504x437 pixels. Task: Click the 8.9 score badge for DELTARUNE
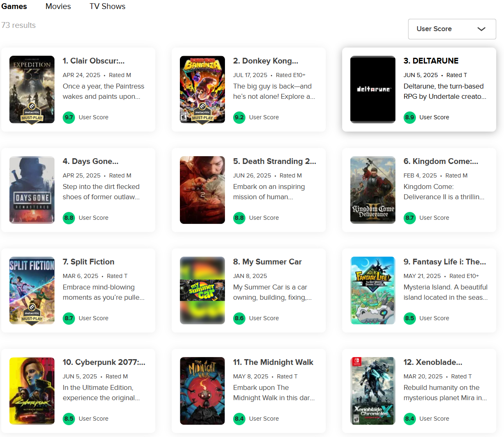410,117
